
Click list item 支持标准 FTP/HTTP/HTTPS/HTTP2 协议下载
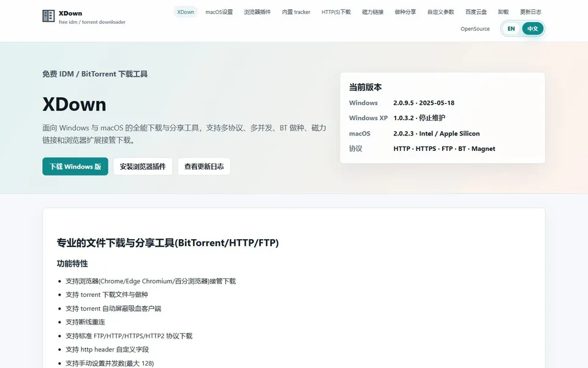click(129, 336)
